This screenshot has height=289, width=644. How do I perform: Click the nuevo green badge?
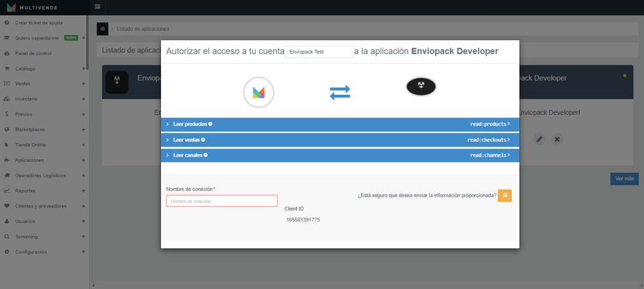(x=71, y=38)
